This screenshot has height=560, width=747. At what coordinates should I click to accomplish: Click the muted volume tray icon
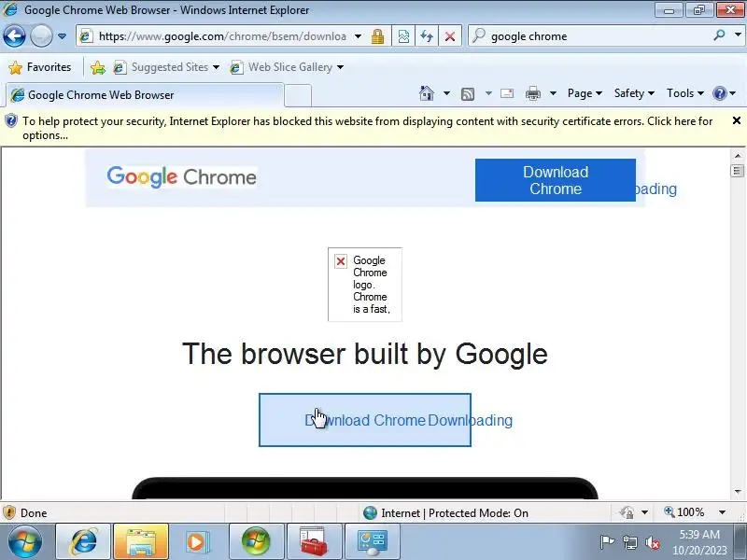[x=653, y=542]
